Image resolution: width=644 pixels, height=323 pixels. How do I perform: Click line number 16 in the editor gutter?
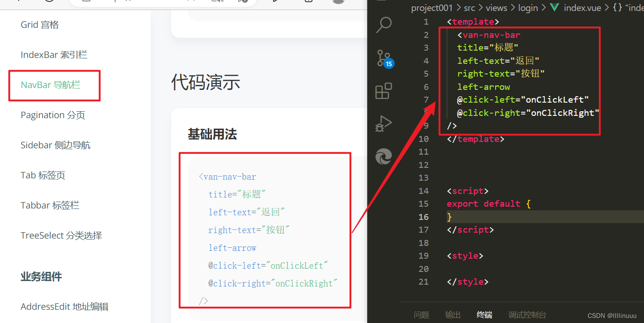[423, 217]
